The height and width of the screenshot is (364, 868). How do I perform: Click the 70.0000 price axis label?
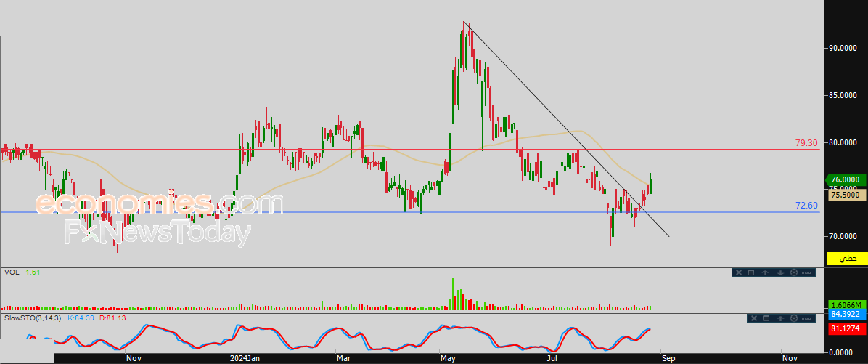[x=843, y=237]
